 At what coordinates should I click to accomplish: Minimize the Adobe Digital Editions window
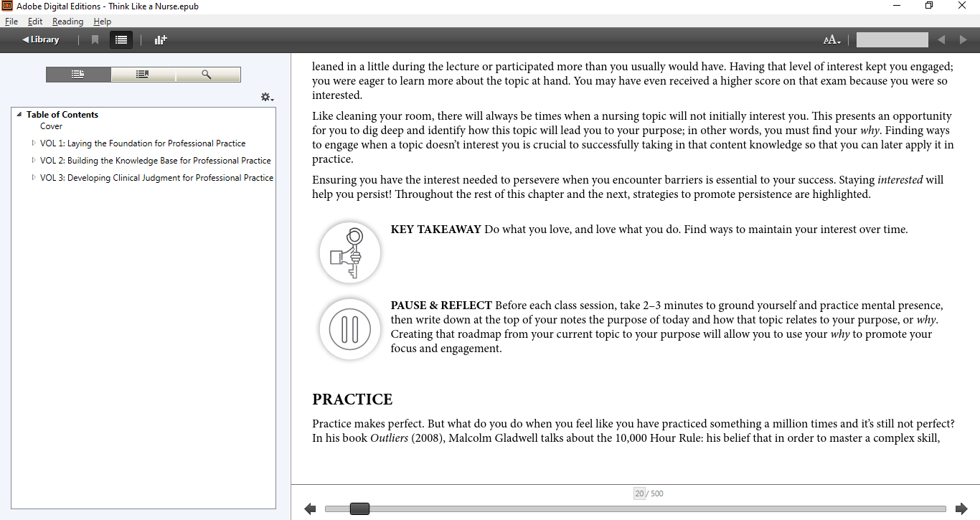click(897, 6)
